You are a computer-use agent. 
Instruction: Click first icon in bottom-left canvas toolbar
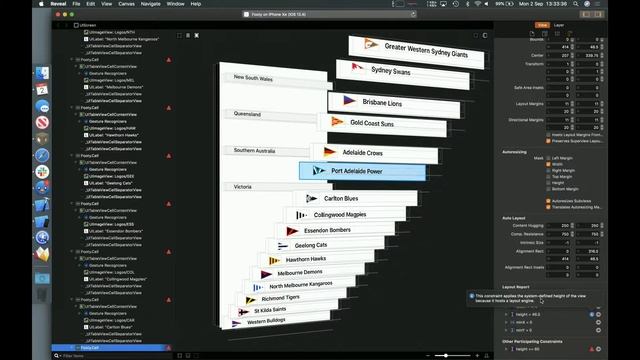pyautogui.click(x=180, y=356)
